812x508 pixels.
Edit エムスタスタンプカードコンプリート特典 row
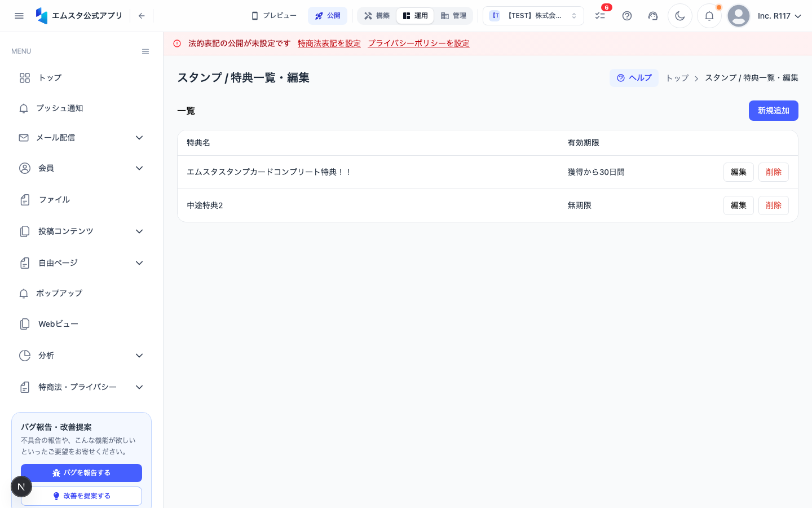(738, 172)
